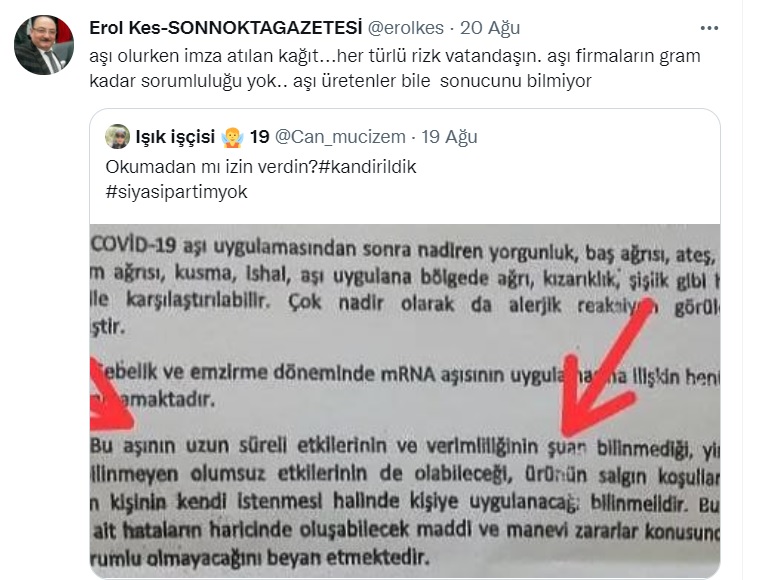Screen dimensions: 764x580
Task: Follow the #kandirildik hashtag
Action: (x=367, y=167)
